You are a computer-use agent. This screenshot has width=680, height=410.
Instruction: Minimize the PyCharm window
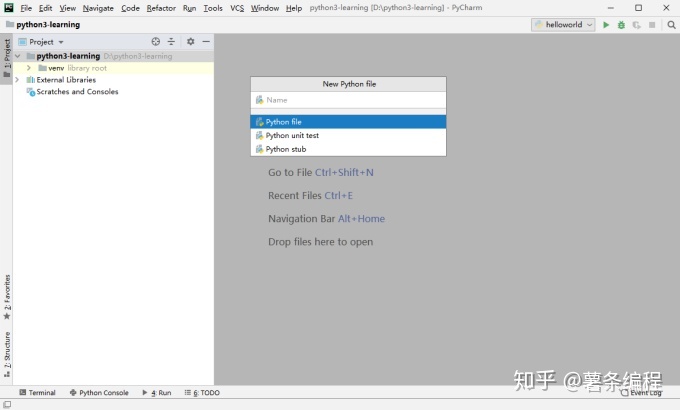[611, 8]
